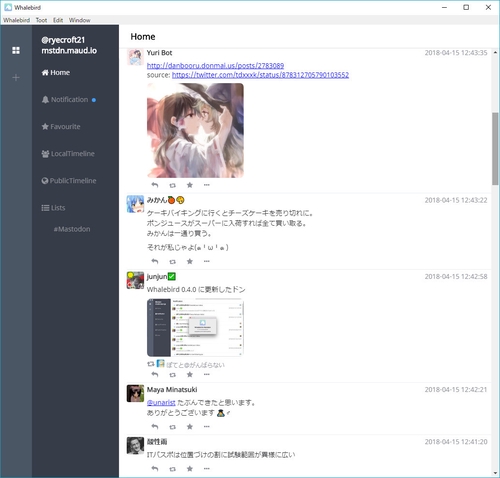Click the account grid icon in left rail
Viewport: 500px width, 478px height.
[16, 50]
